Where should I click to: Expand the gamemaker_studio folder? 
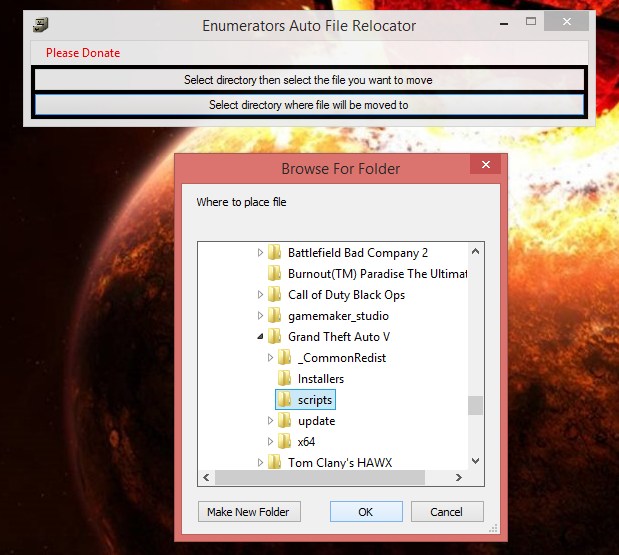[x=260, y=315]
